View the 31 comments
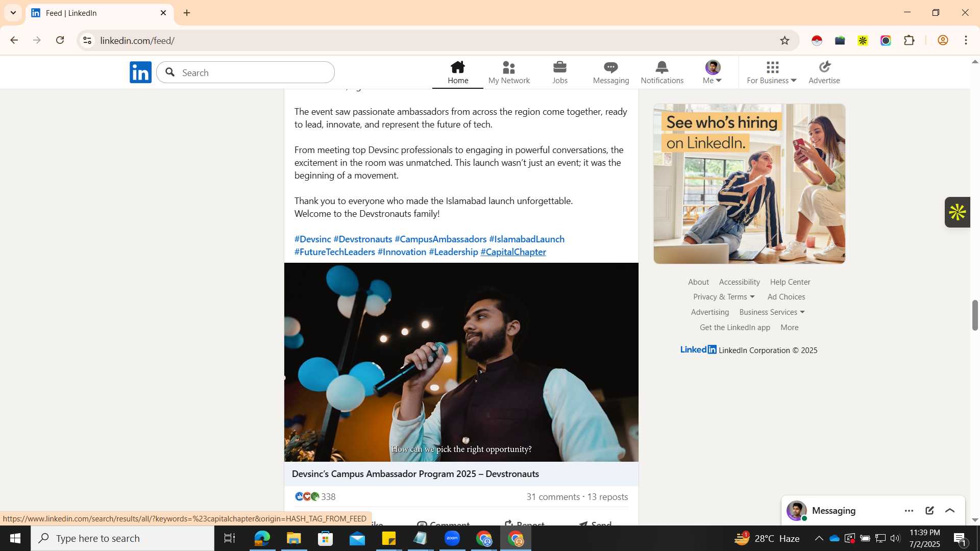The image size is (980, 551). coord(553,497)
